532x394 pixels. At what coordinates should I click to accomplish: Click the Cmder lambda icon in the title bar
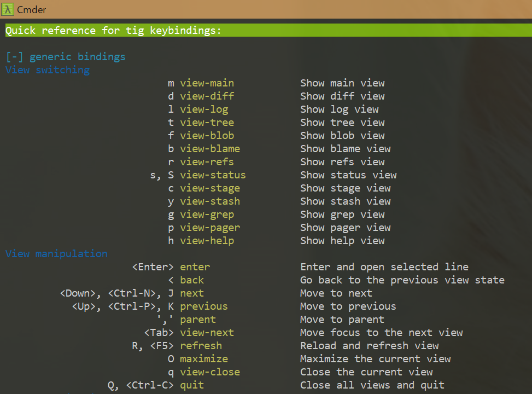(7, 9)
